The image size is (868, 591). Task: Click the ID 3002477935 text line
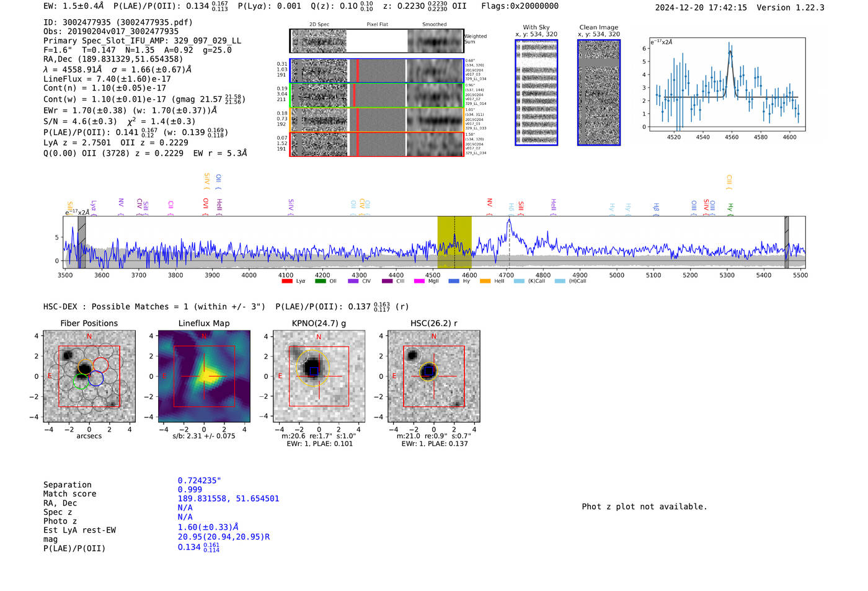[118, 22]
